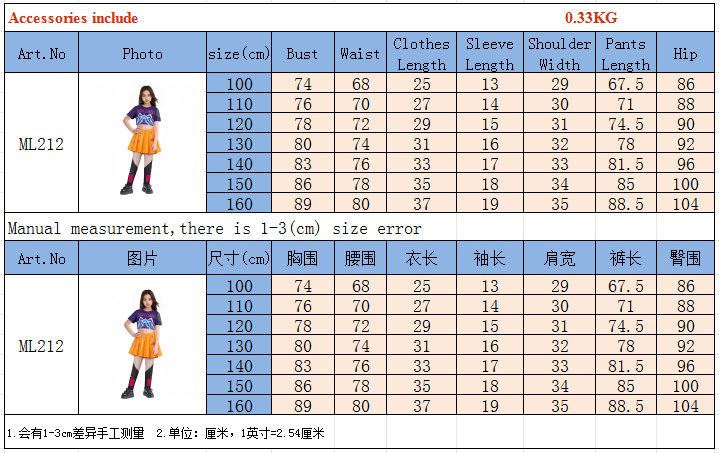This screenshot has height=453, width=719.
Task: Click the product photo below the 'Photo' header
Action: 142,141
